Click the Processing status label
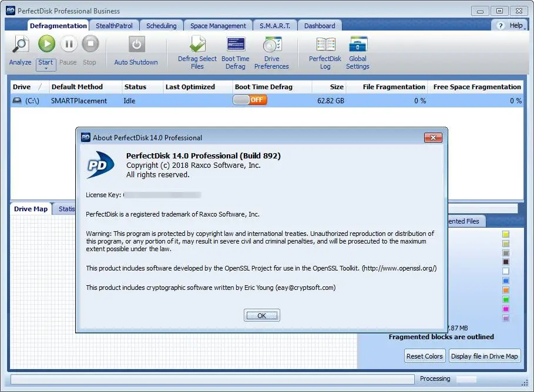This screenshot has width=534, height=392. click(x=435, y=379)
